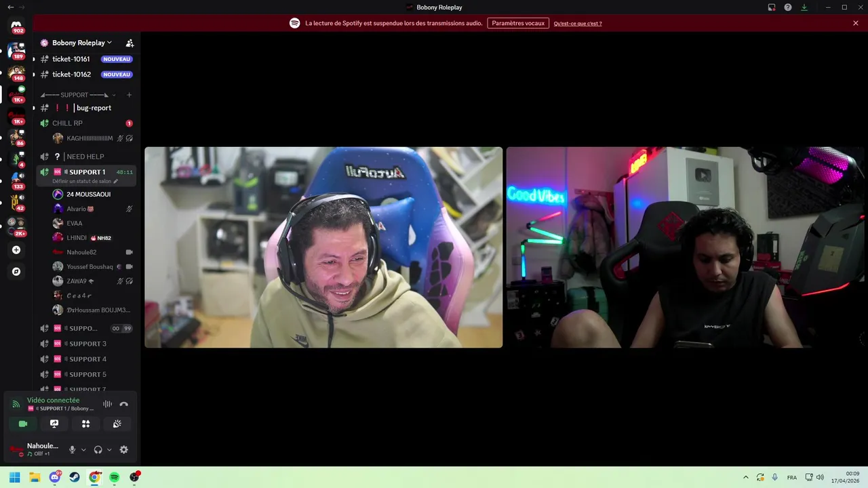Open the help question mark icon
Screen dimensions: 868x488
tap(788, 7)
